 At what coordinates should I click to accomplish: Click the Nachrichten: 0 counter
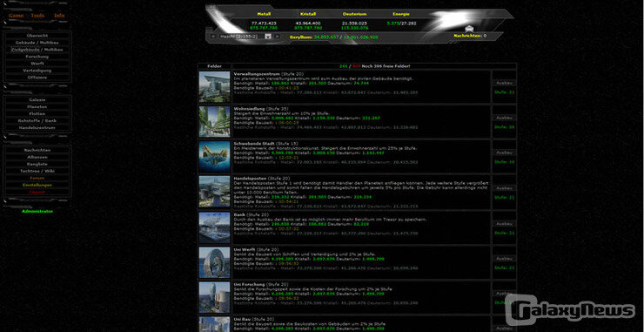pos(470,37)
